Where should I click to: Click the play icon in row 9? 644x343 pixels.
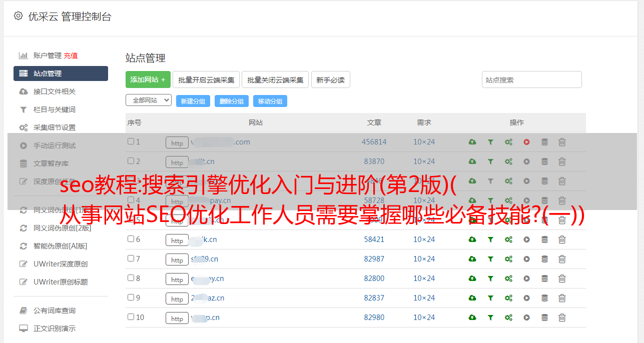(526, 298)
